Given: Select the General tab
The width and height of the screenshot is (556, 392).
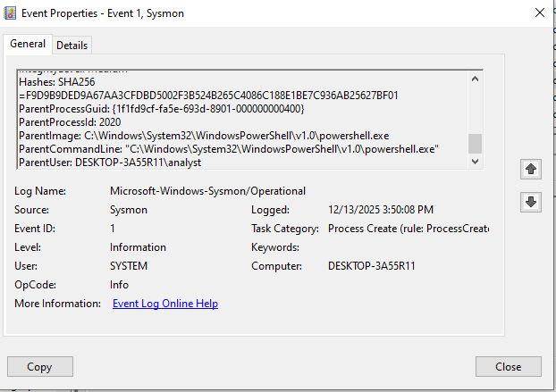Looking at the screenshot, I should tap(28, 44).
